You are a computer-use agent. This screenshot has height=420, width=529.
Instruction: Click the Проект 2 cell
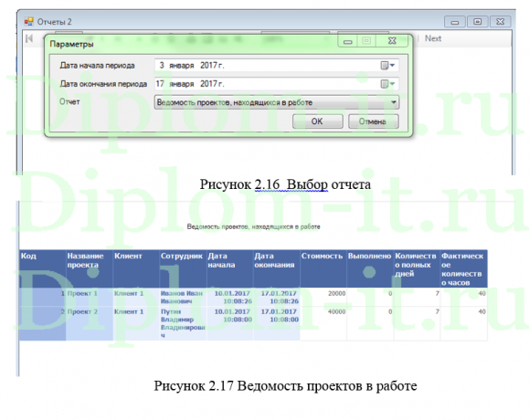click(x=90, y=323)
